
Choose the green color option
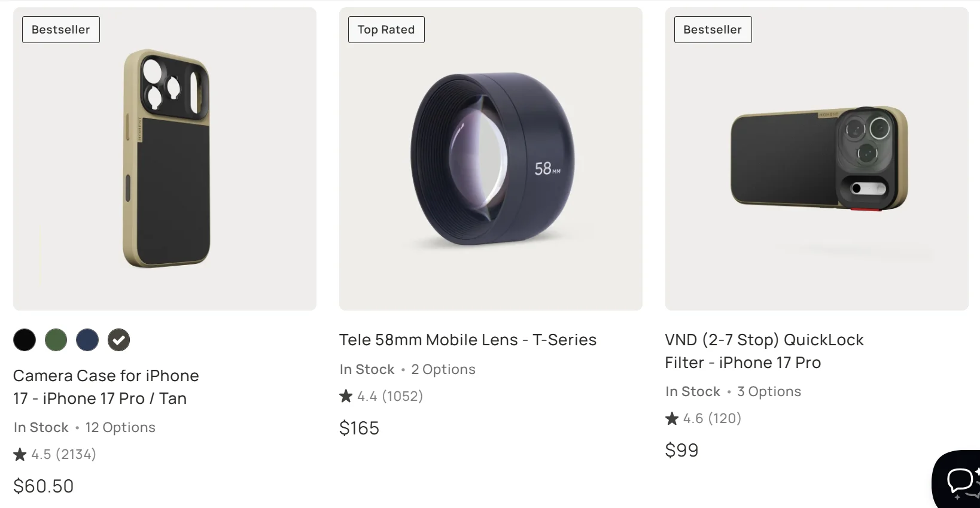pyautogui.click(x=56, y=340)
